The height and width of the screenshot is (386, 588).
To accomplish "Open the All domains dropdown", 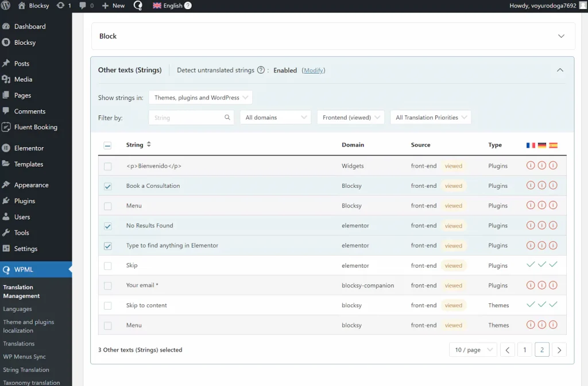I will [x=276, y=117].
